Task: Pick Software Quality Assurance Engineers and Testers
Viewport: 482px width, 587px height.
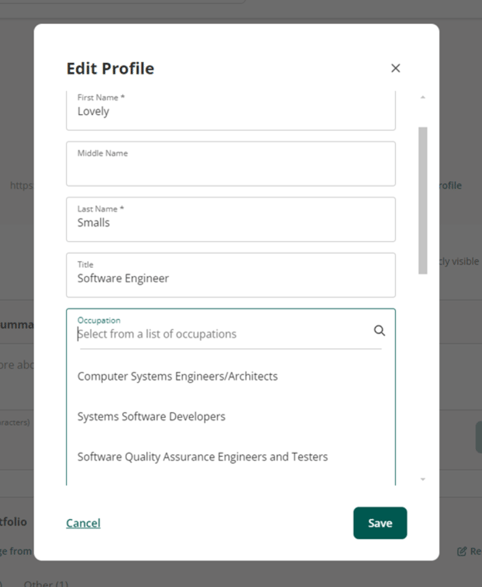Action: pos(202,457)
